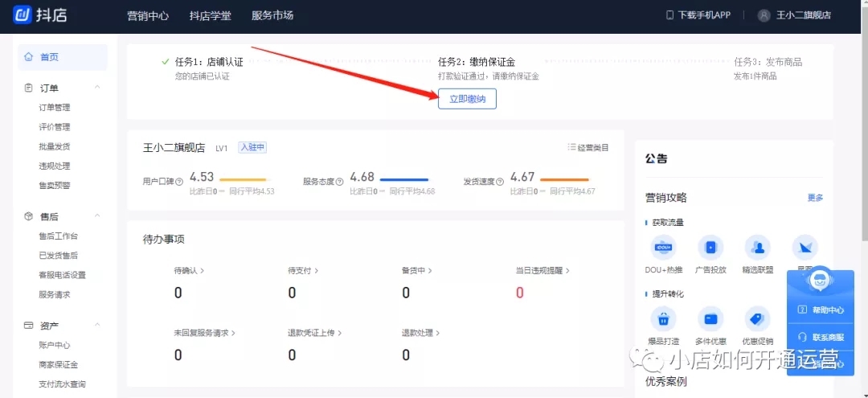
Task: Open the 爆品打造 basket icon
Action: [663, 319]
